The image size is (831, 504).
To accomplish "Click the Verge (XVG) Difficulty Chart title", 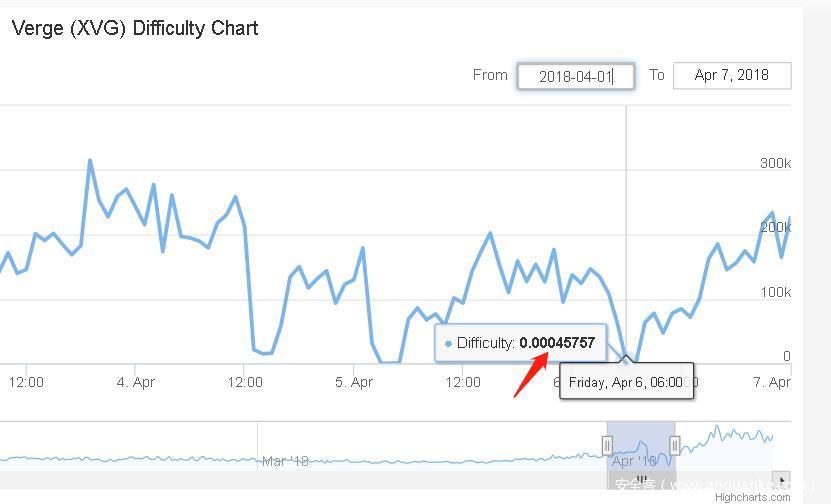I will click(135, 28).
